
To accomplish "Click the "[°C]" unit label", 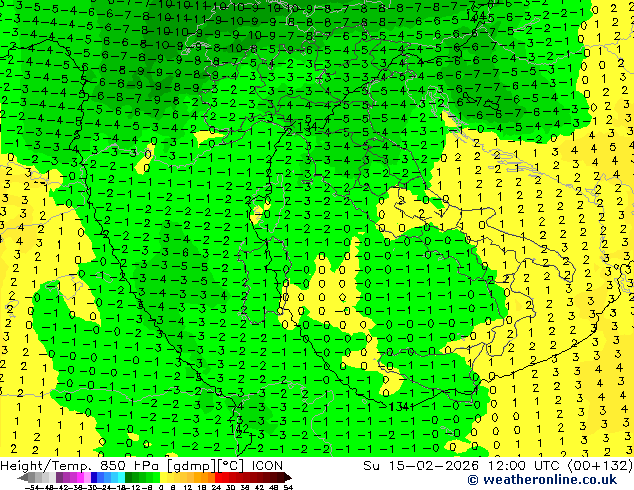I will (x=231, y=466).
